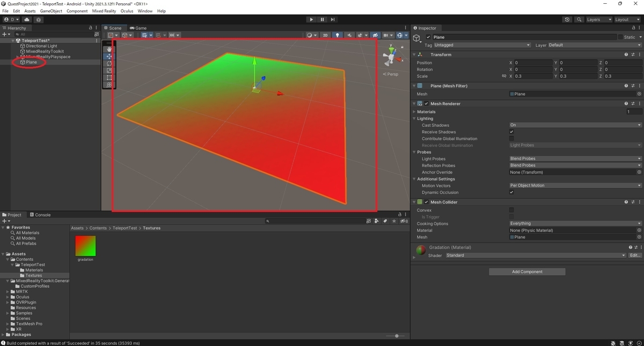Image resolution: width=644 pixels, height=346 pixels.
Task: Open the Cast Shadows dropdown
Action: coord(575,125)
